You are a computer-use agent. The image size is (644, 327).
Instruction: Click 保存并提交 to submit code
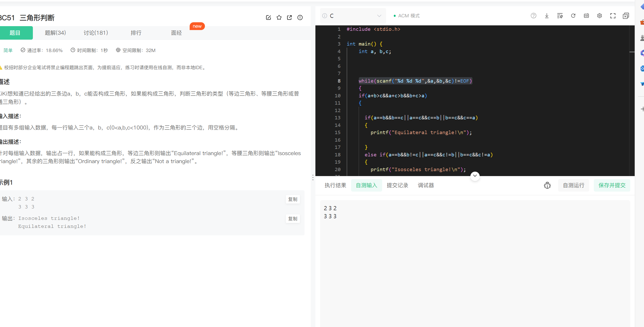(x=612, y=185)
